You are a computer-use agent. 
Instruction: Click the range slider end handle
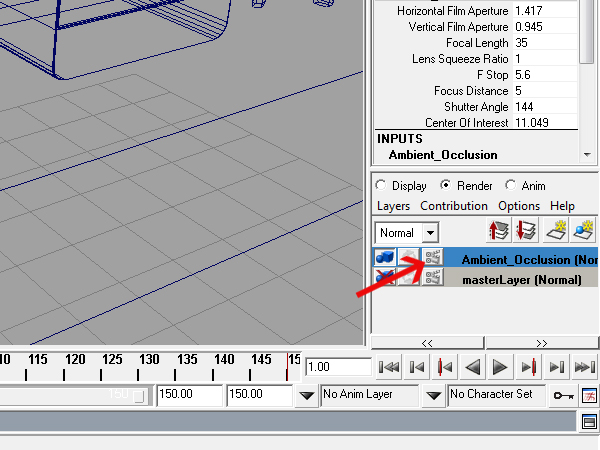tap(139, 396)
